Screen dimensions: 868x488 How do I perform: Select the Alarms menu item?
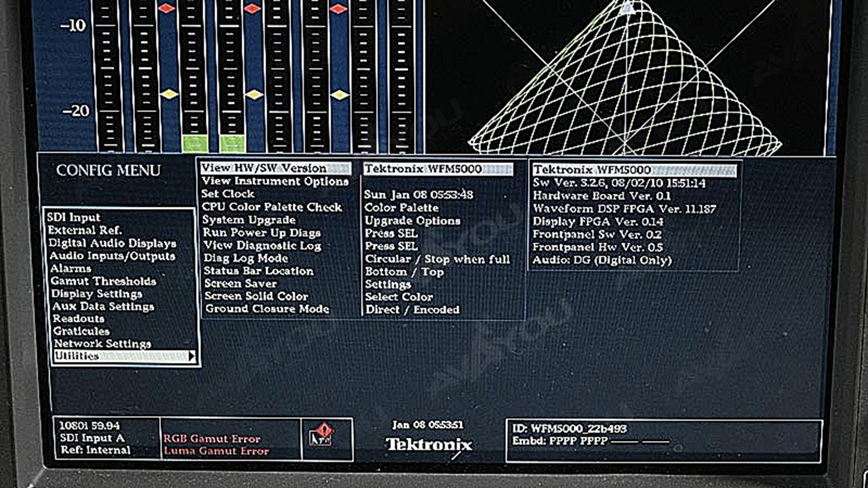pyautogui.click(x=71, y=268)
